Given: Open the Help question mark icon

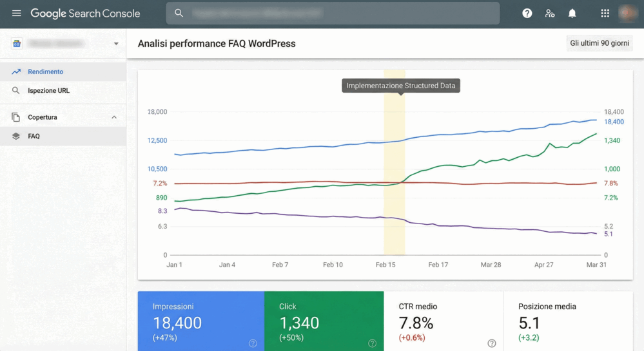Looking at the screenshot, I should pos(527,14).
